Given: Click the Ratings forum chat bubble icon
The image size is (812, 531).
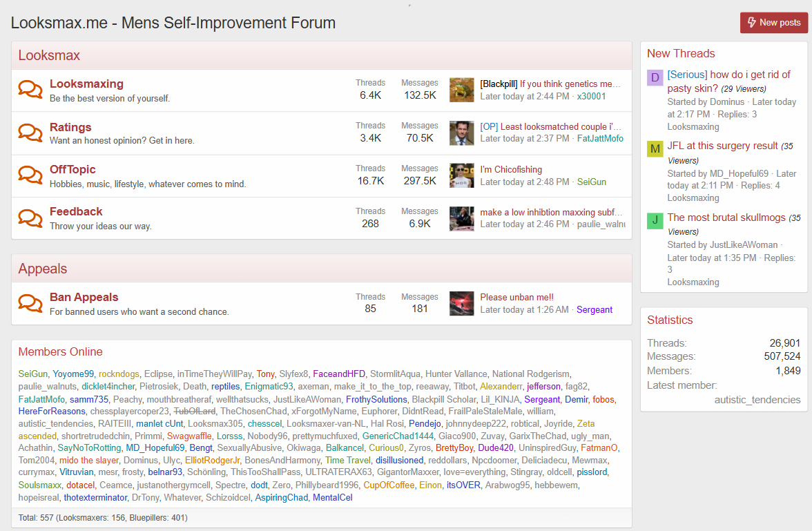Looking at the screenshot, I should [x=30, y=133].
